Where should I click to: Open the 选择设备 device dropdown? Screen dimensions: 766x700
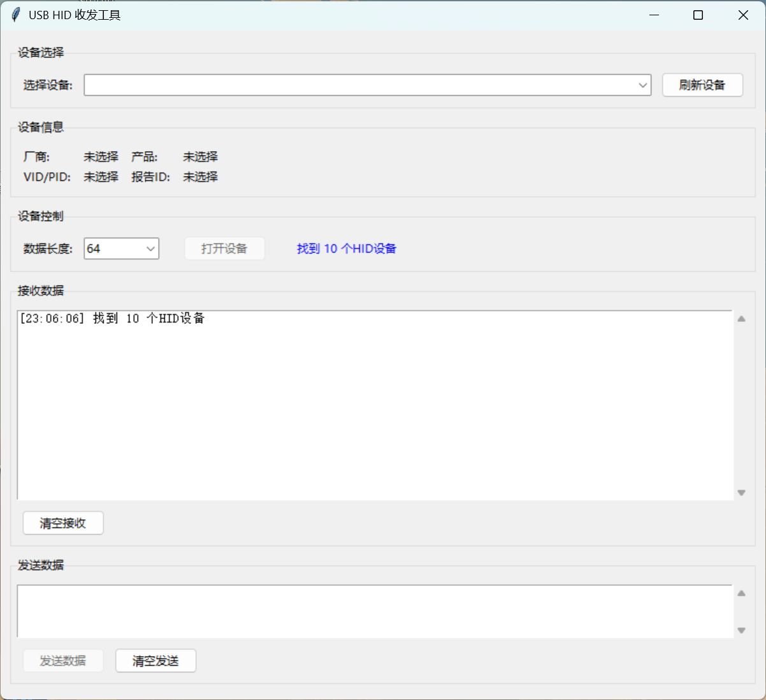click(x=368, y=85)
